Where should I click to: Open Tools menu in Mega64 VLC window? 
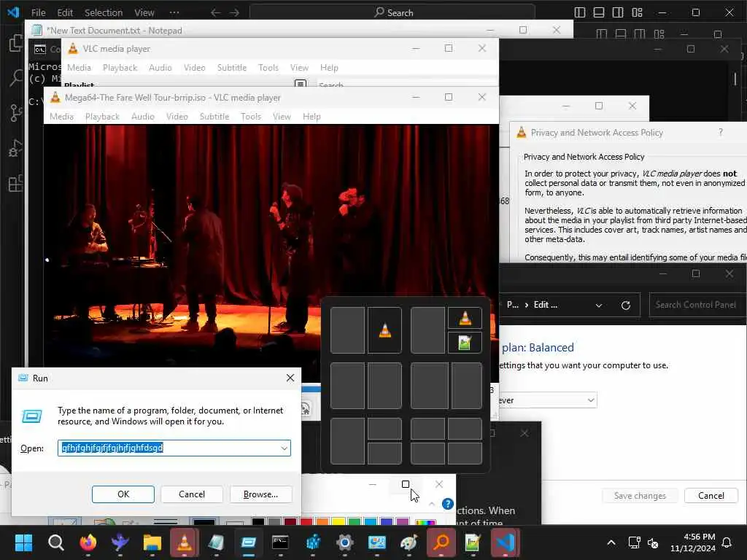pos(251,117)
